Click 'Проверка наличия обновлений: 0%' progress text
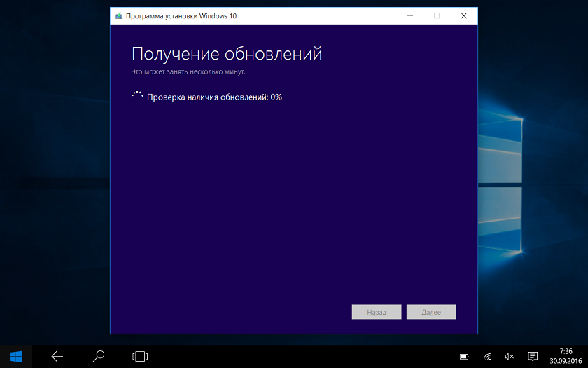The width and height of the screenshot is (588, 368). tap(214, 97)
